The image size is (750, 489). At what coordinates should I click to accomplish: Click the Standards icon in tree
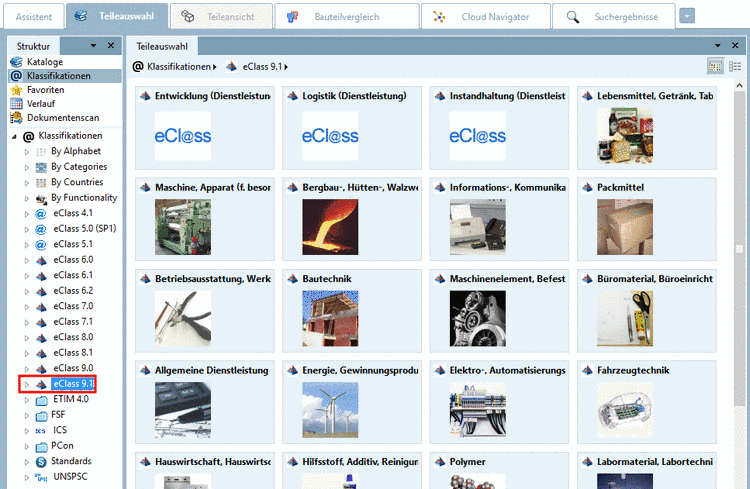[x=41, y=462]
